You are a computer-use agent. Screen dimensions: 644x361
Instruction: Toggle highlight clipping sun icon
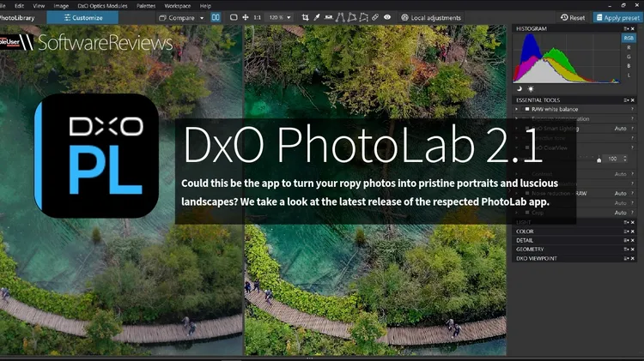coord(531,88)
